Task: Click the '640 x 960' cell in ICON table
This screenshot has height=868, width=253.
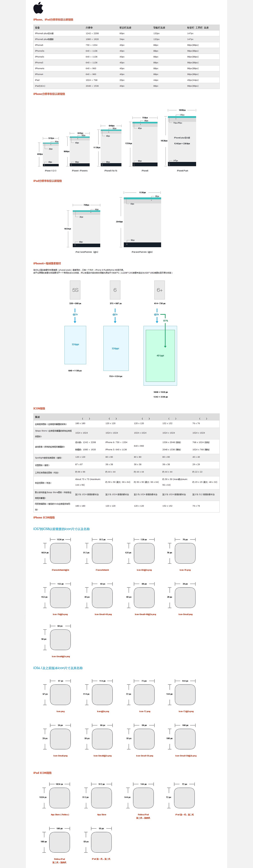Action: tap(139, 446)
